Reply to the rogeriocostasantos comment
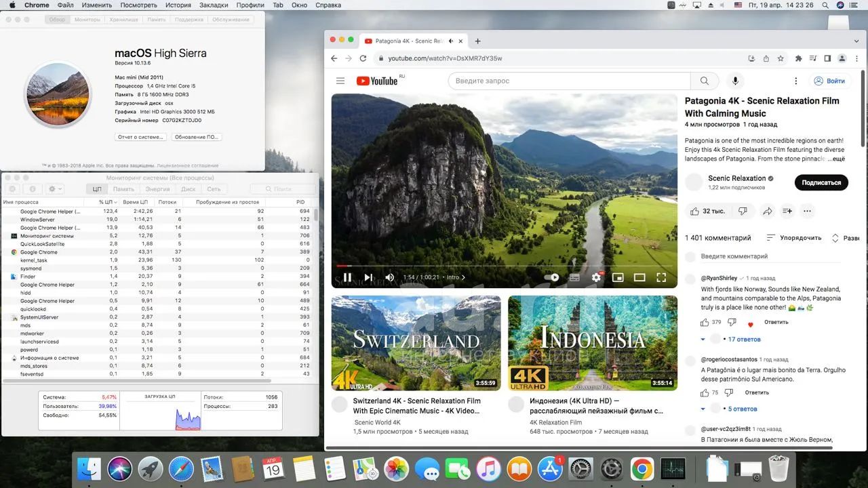 click(757, 392)
